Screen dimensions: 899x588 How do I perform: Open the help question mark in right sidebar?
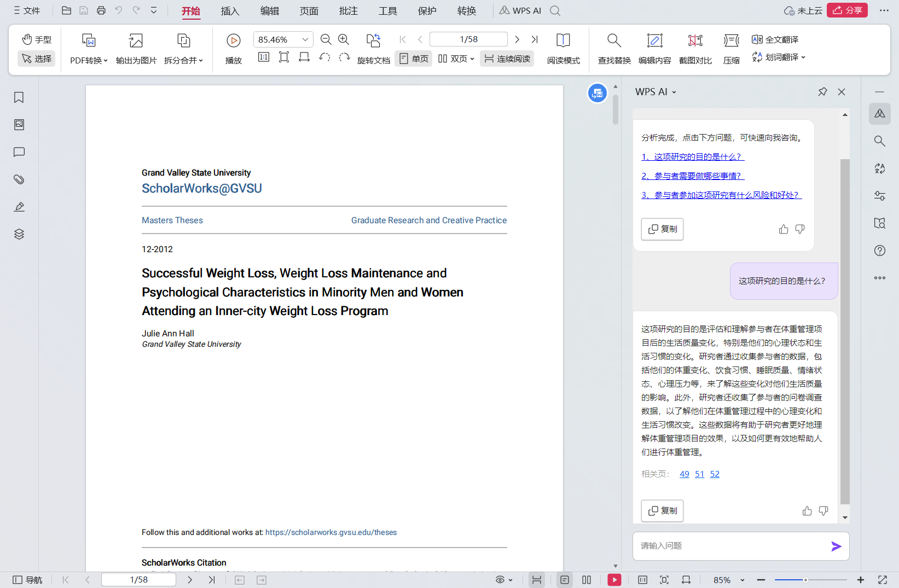880,251
